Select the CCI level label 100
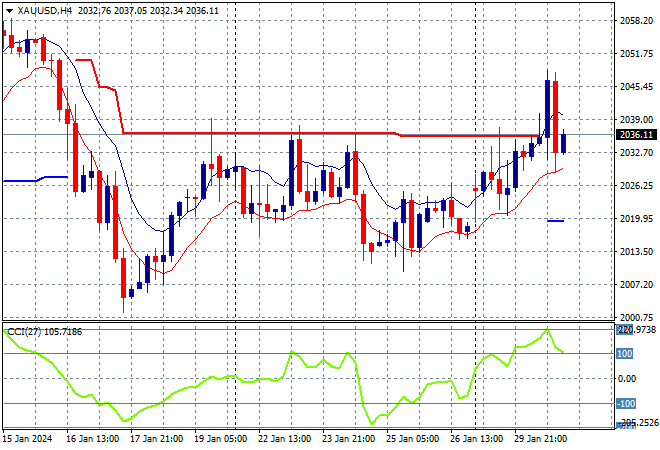Screen dimensions: 660x450 [625, 354]
